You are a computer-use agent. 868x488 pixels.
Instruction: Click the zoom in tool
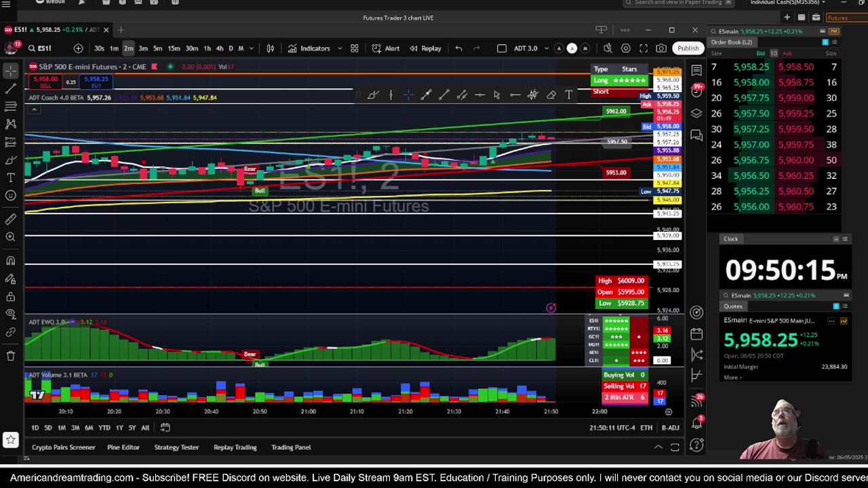(11, 237)
